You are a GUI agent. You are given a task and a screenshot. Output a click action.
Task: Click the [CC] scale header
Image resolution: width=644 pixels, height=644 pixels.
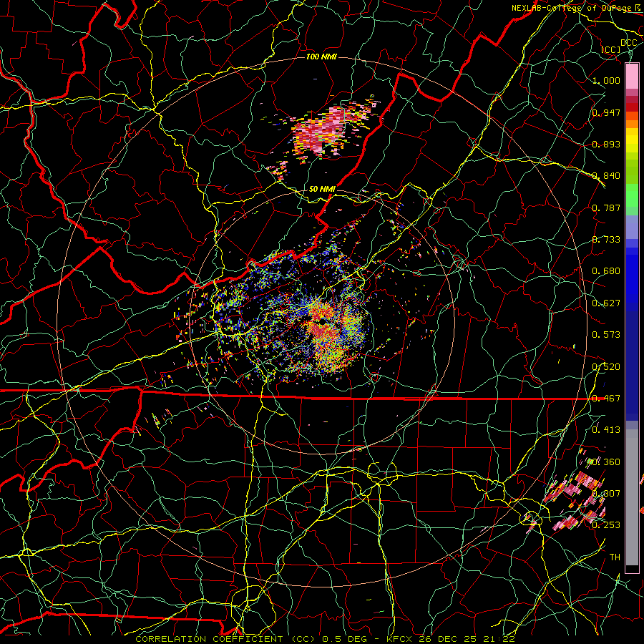coord(611,49)
